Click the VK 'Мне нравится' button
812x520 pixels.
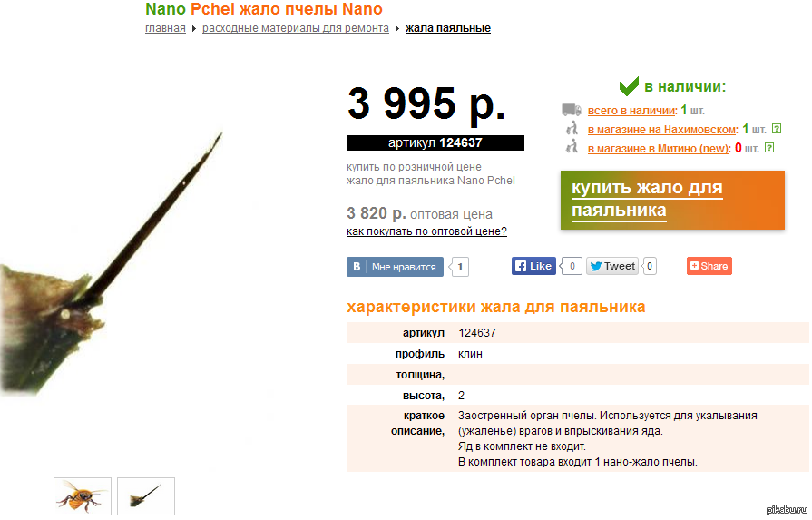[395, 267]
